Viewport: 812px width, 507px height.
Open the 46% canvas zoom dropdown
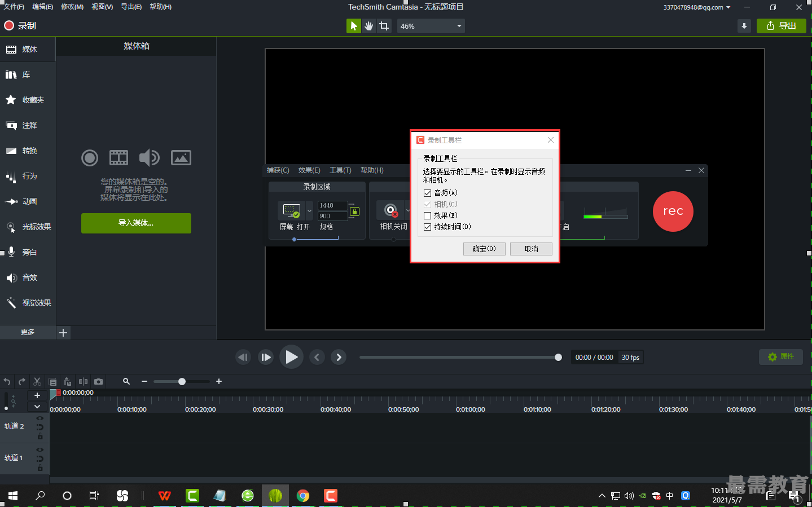431,26
